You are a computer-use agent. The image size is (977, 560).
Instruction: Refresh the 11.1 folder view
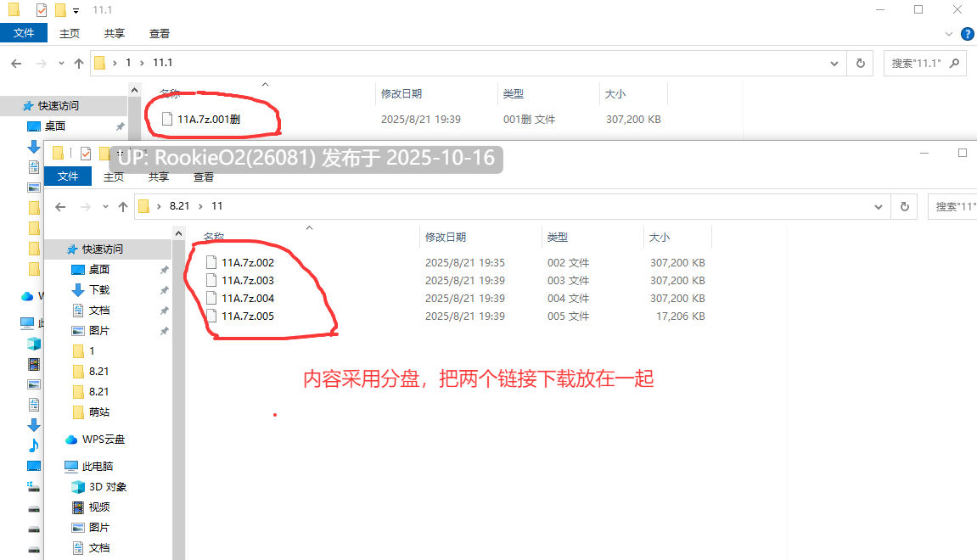(x=861, y=63)
